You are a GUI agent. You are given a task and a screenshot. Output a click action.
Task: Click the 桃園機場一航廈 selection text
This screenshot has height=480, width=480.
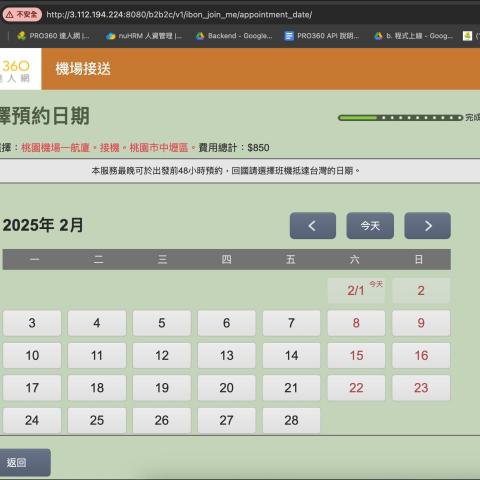[55, 148]
